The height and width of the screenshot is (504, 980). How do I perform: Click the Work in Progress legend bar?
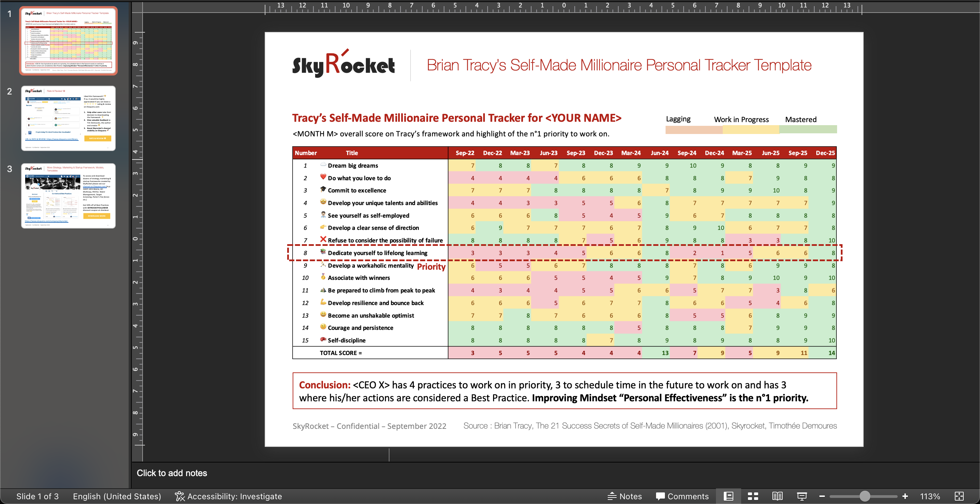751,130
